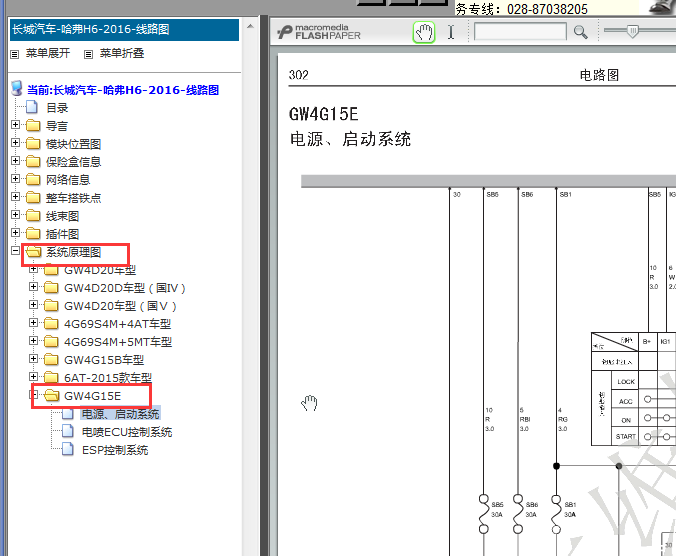
Task: Select the FlashPaper hand pan tool
Action: [x=424, y=33]
